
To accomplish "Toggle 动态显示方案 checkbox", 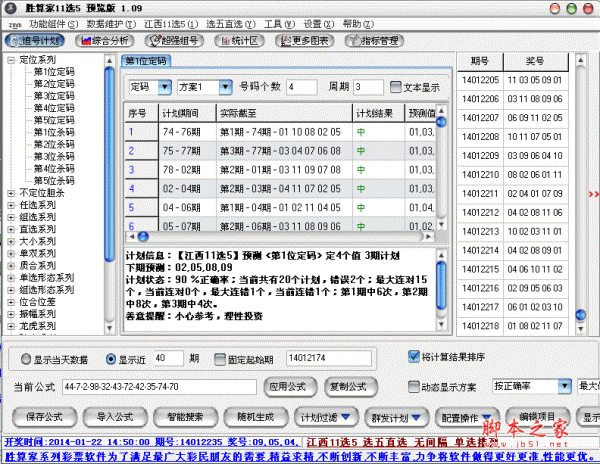I will (414, 387).
